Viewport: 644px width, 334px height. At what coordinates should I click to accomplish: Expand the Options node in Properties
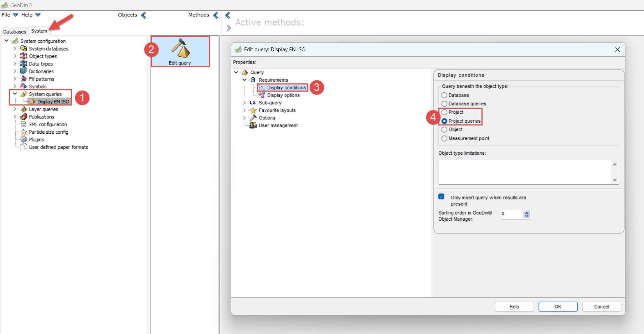tap(244, 118)
